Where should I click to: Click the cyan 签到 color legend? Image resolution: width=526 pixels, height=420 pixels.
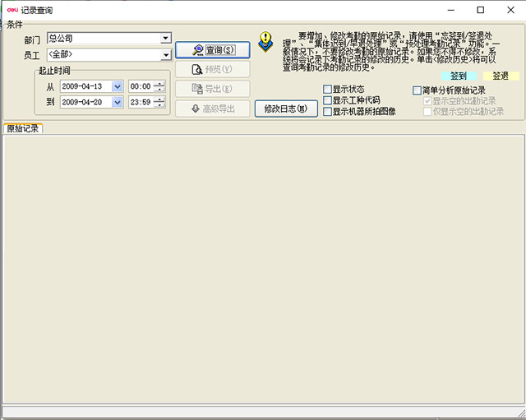point(458,76)
